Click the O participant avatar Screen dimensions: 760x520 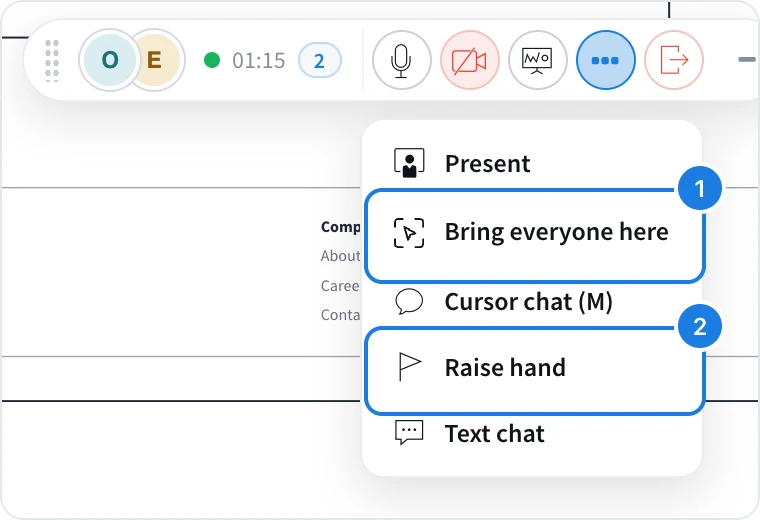[x=110, y=60]
